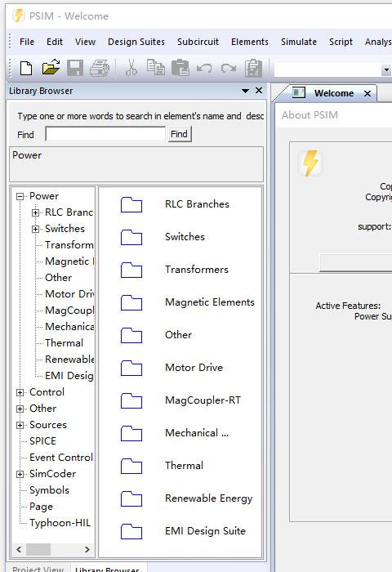Open the Elements menu

[x=250, y=42]
